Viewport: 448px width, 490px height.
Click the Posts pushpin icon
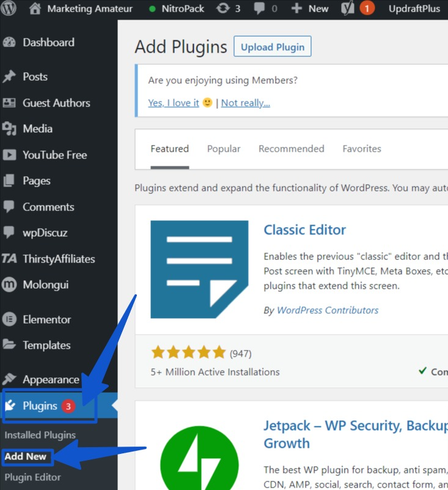9,76
